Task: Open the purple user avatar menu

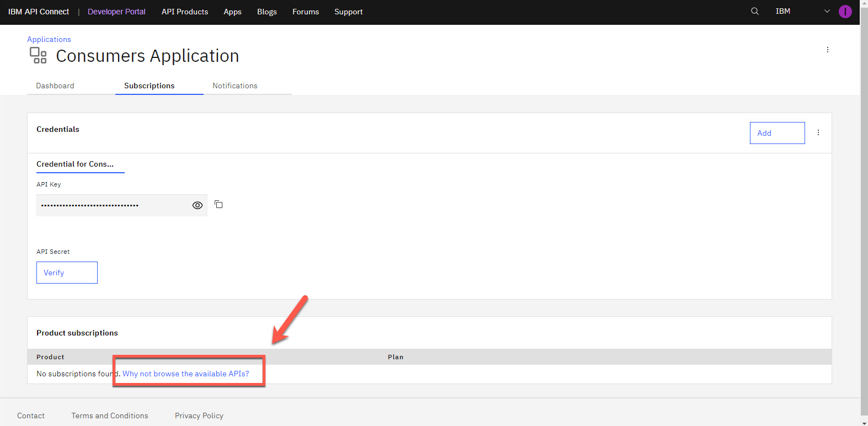Action: click(x=845, y=12)
